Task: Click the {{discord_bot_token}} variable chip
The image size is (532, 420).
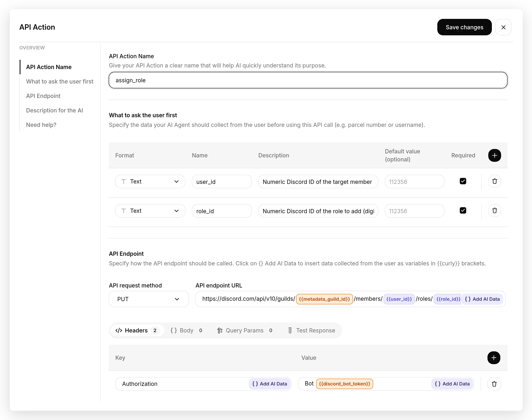Action: [344, 384]
